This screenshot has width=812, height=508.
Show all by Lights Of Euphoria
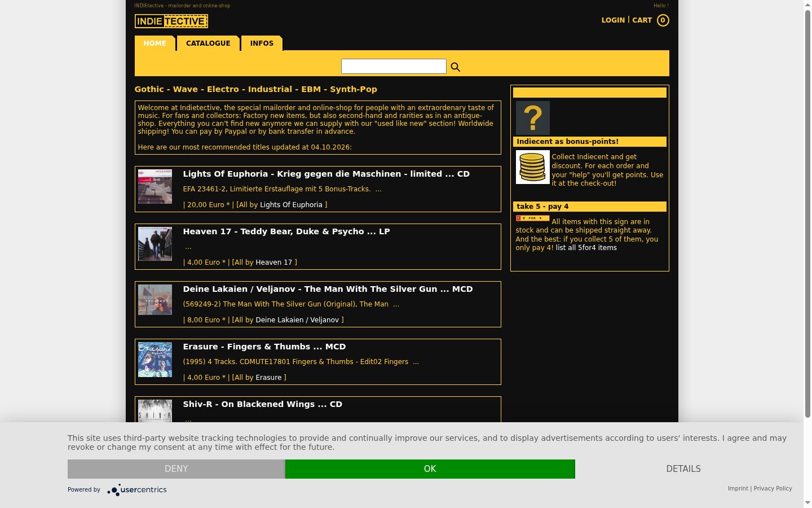click(291, 205)
